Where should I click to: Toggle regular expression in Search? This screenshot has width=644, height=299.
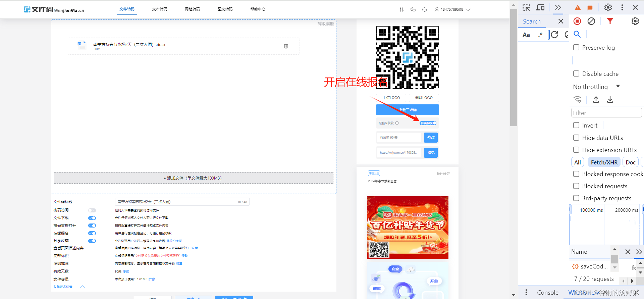pos(540,35)
